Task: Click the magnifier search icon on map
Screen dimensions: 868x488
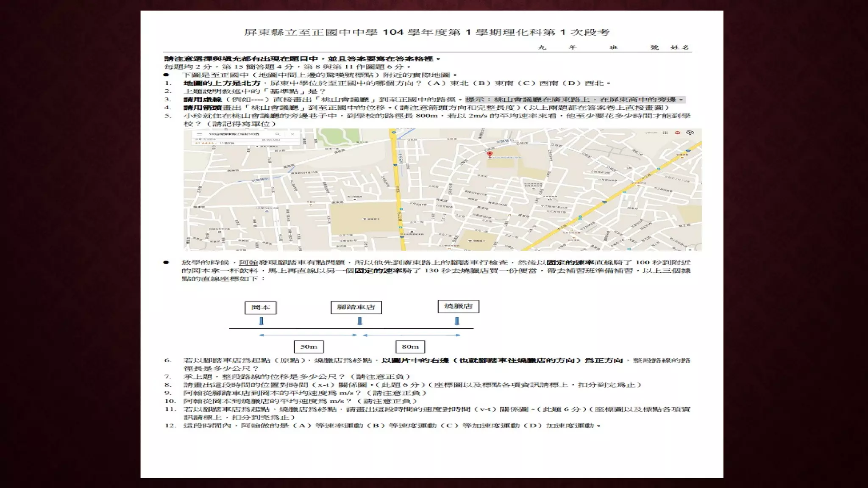Action: 278,134
